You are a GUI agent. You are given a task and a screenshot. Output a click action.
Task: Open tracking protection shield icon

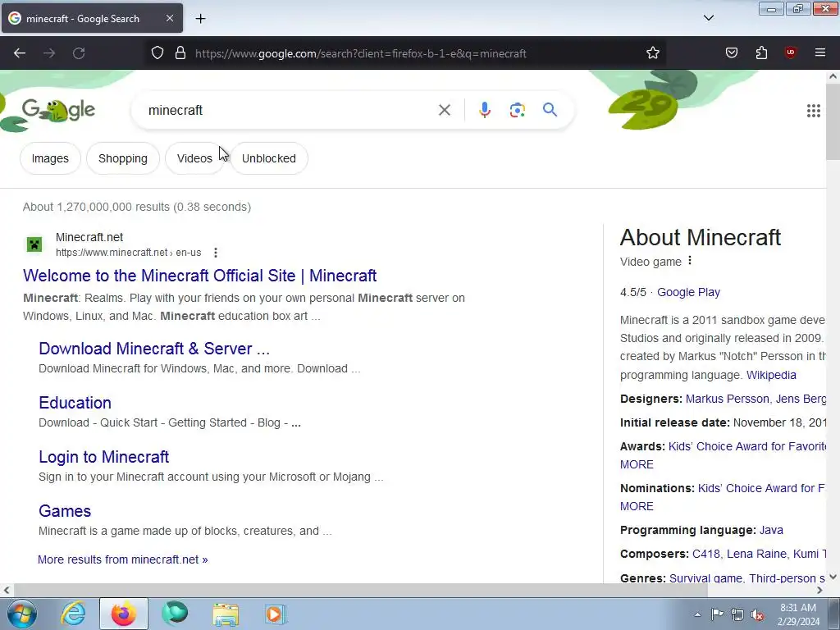157,53
